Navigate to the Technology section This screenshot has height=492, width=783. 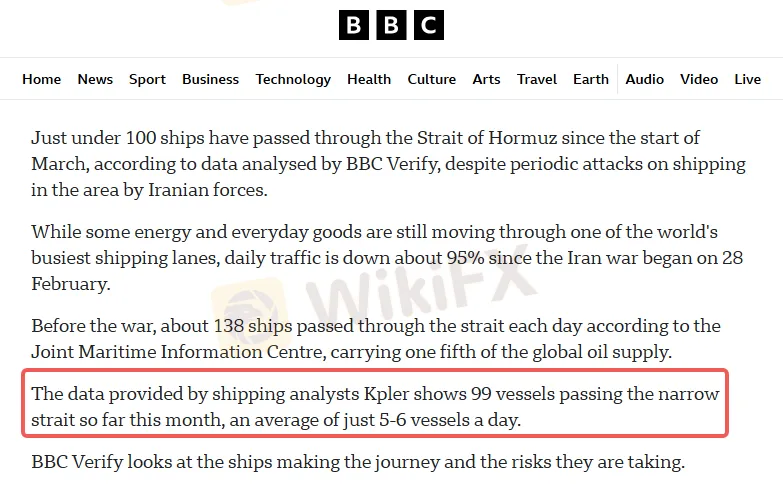(x=293, y=79)
